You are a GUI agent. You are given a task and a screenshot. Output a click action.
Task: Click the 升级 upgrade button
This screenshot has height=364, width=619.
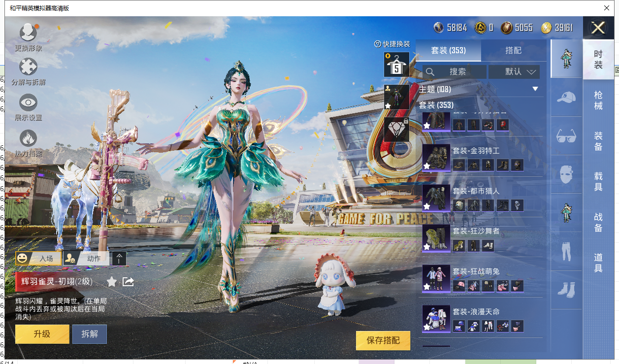coord(42,334)
